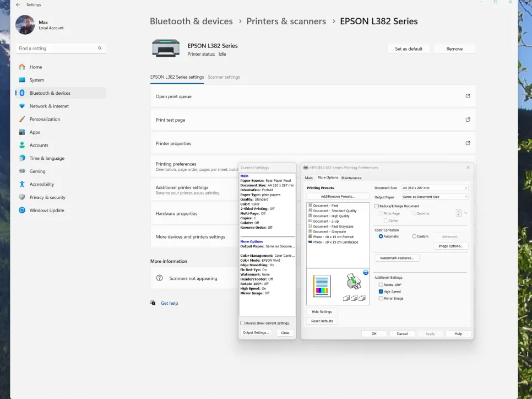Navigate to Printers & scanners breadcrumb

click(286, 21)
